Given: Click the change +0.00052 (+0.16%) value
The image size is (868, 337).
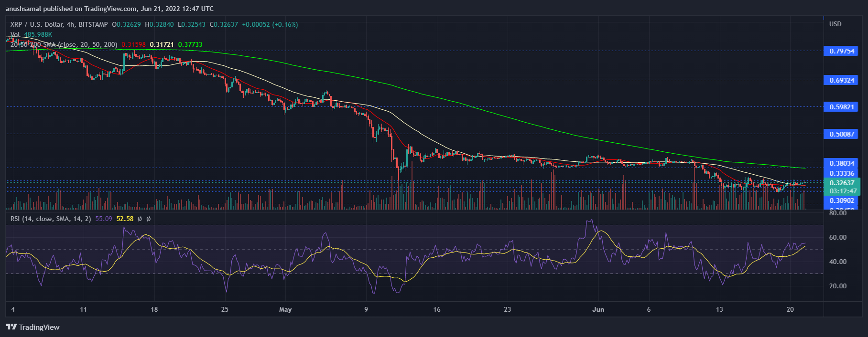Looking at the screenshot, I should 270,24.
